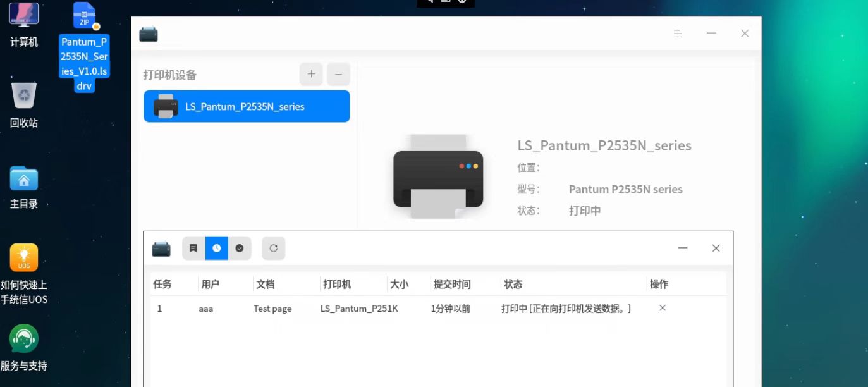This screenshot has height=387, width=868.
Task: Click the user cell "aaa"
Action: pyautogui.click(x=206, y=309)
